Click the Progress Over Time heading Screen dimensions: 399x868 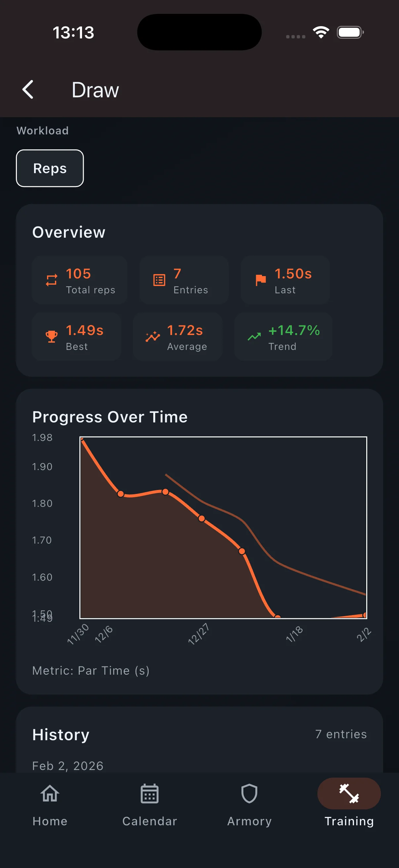pyautogui.click(x=110, y=417)
